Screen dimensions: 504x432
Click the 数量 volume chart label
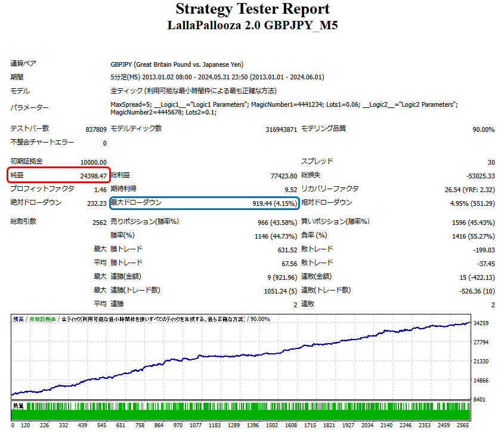point(18,406)
